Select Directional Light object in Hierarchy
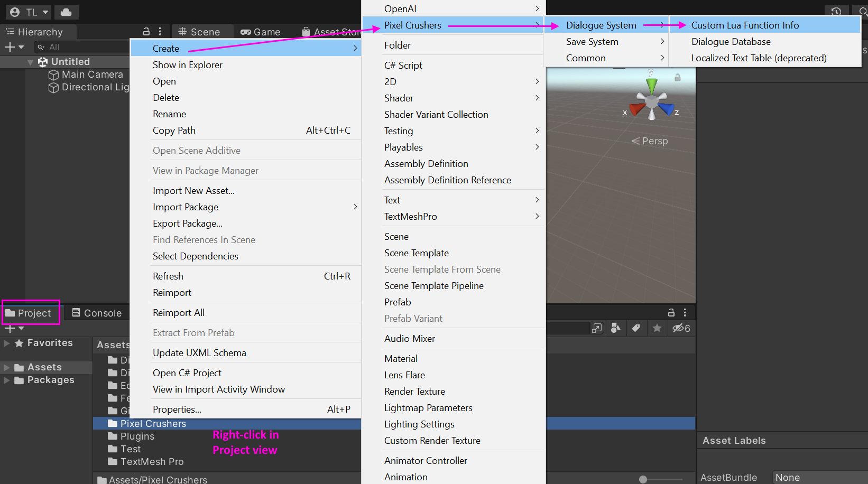 (89, 87)
